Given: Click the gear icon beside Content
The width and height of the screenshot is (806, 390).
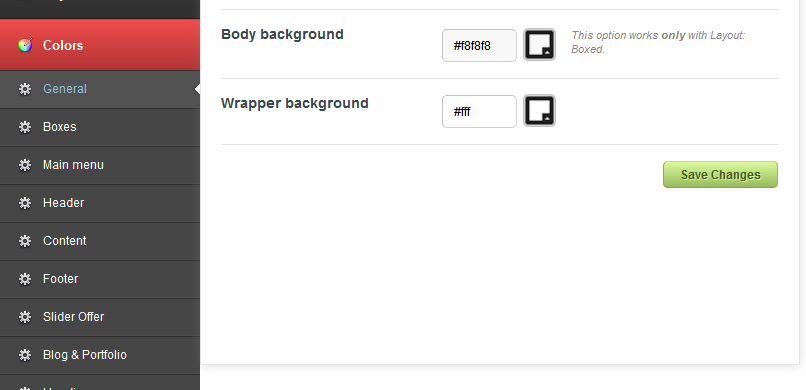Looking at the screenshot, I should coord(25,241).
